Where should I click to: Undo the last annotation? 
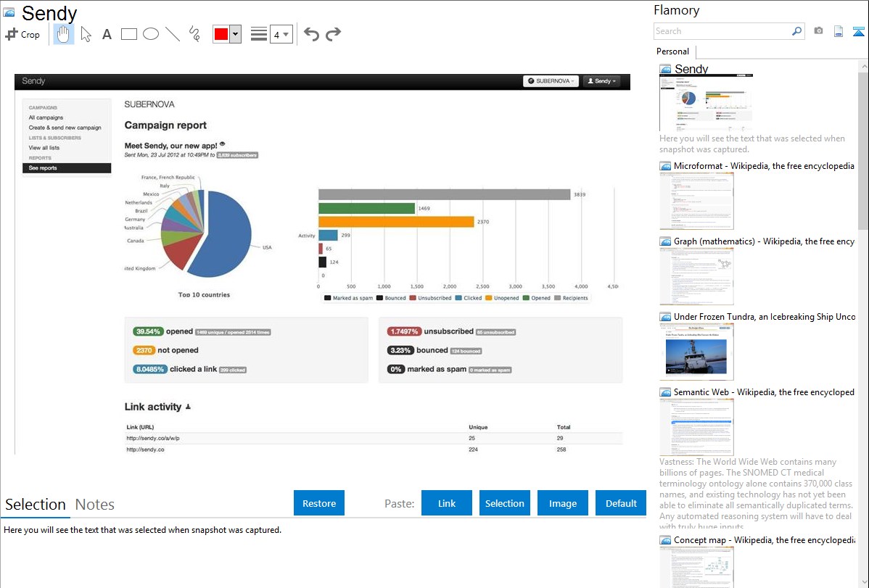[x=311, y=34]
